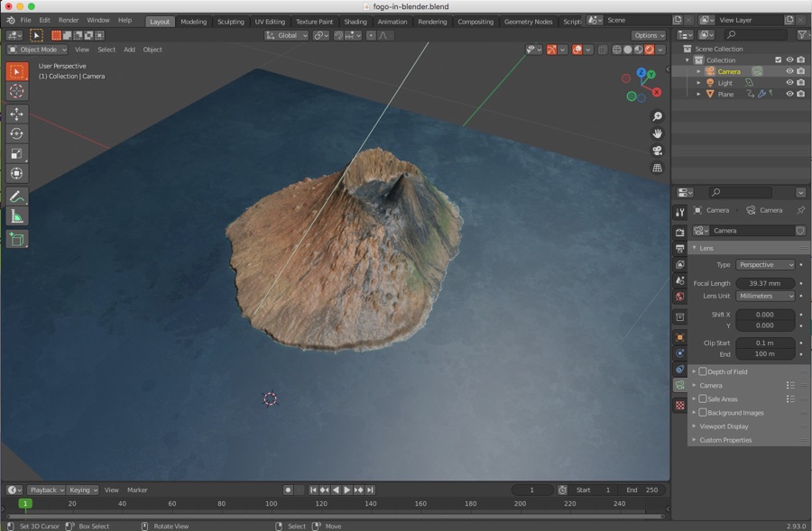Screen dimensions: 812x531
Task: Enable the Safe Areas checkbox
Action: [703, 398]
